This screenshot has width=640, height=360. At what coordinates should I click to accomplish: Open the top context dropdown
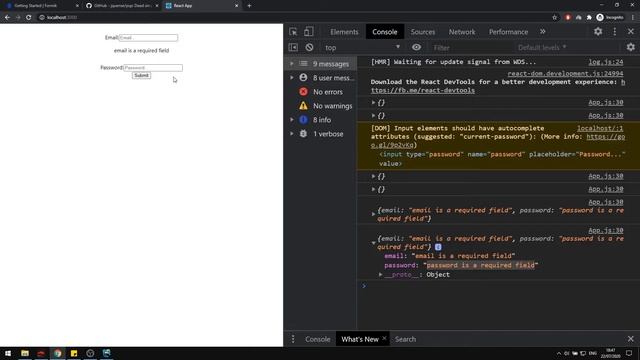coord(362,47)
